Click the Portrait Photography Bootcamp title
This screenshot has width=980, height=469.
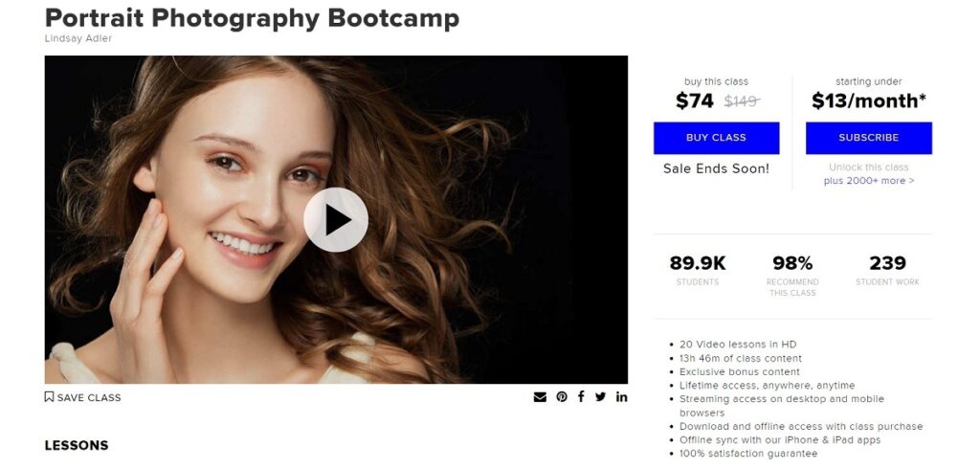click(252, 18)
